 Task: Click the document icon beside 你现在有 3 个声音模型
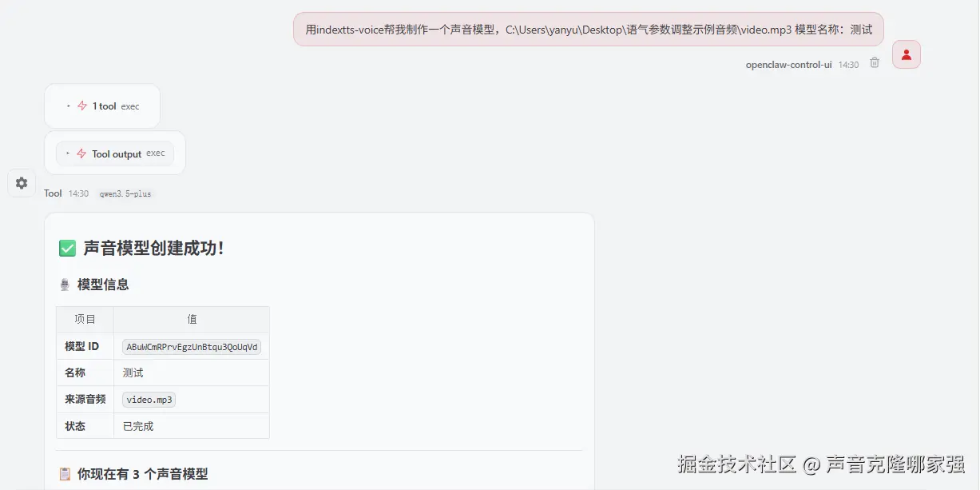65,473
